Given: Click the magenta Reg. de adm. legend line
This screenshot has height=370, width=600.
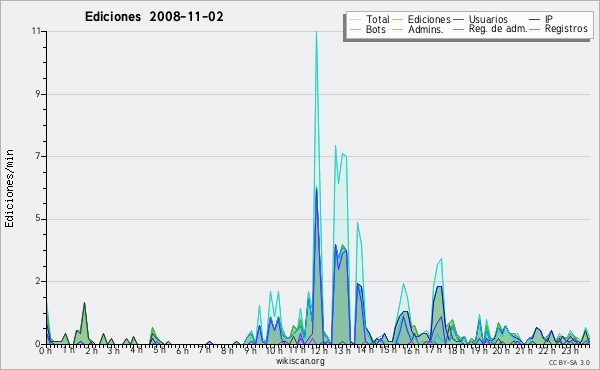Looking at the screenshot, I should 458,29.
